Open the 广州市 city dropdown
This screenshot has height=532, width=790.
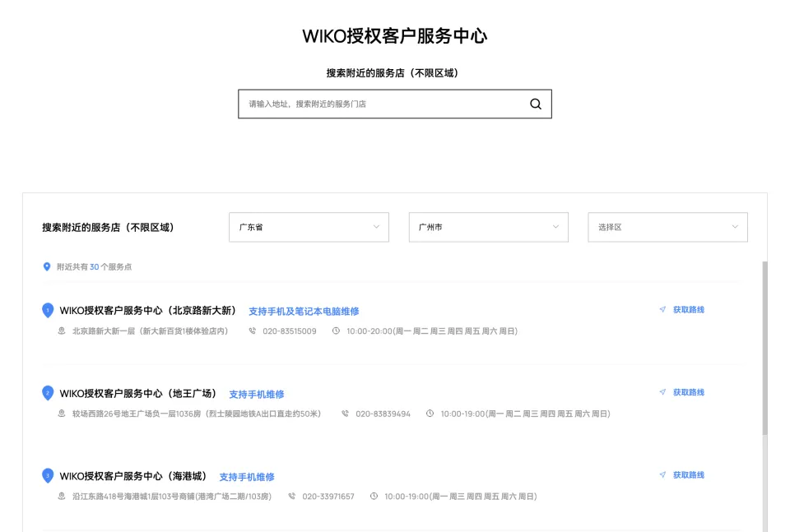pos(488,227)
